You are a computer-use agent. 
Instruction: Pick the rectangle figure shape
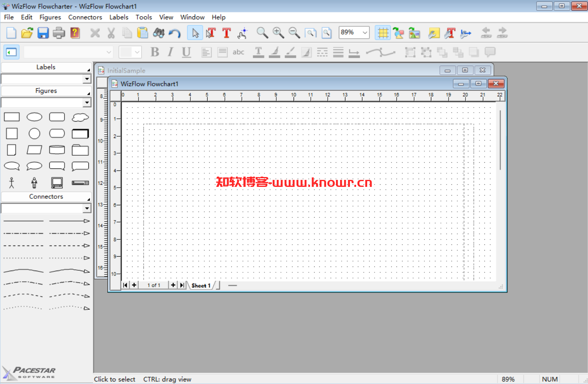[x=12, y=117]
